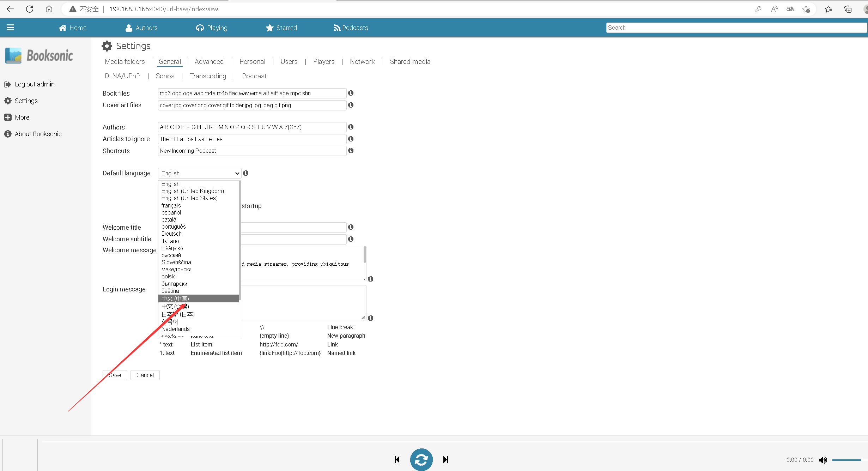Click the Cancel button

click(145, 375)
